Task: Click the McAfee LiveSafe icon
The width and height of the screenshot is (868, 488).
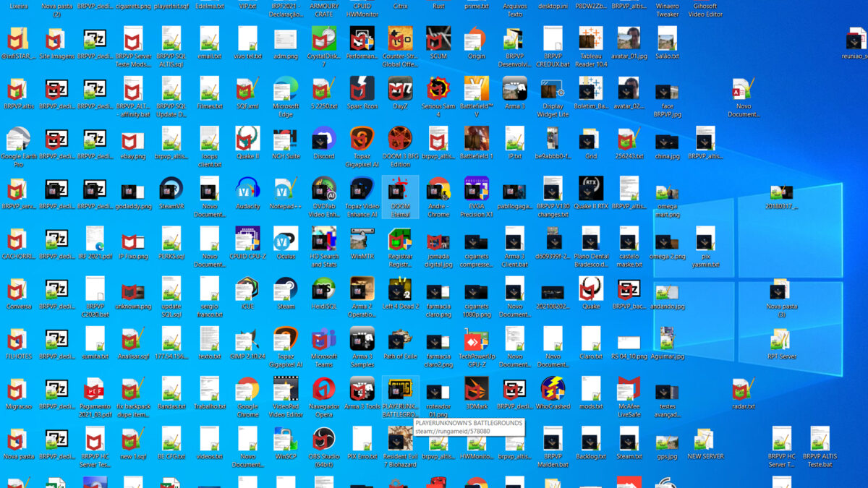Action: tap(629, 388)
